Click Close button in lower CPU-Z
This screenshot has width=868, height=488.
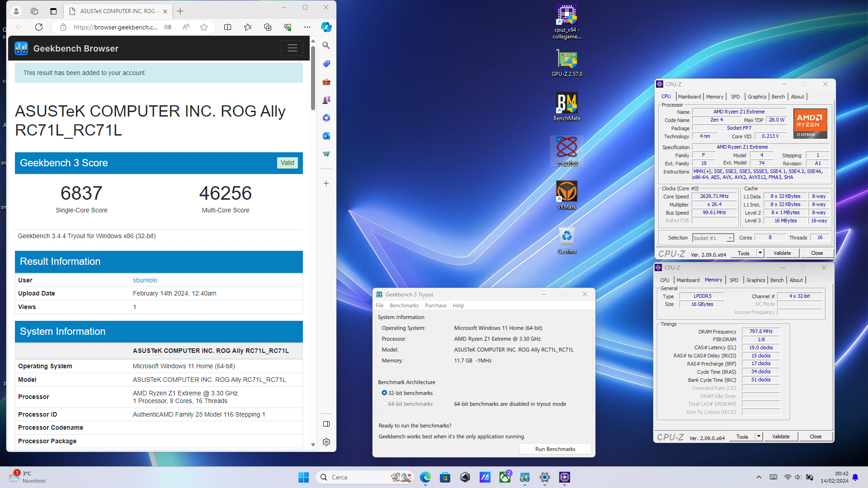(x=816, y=436)
